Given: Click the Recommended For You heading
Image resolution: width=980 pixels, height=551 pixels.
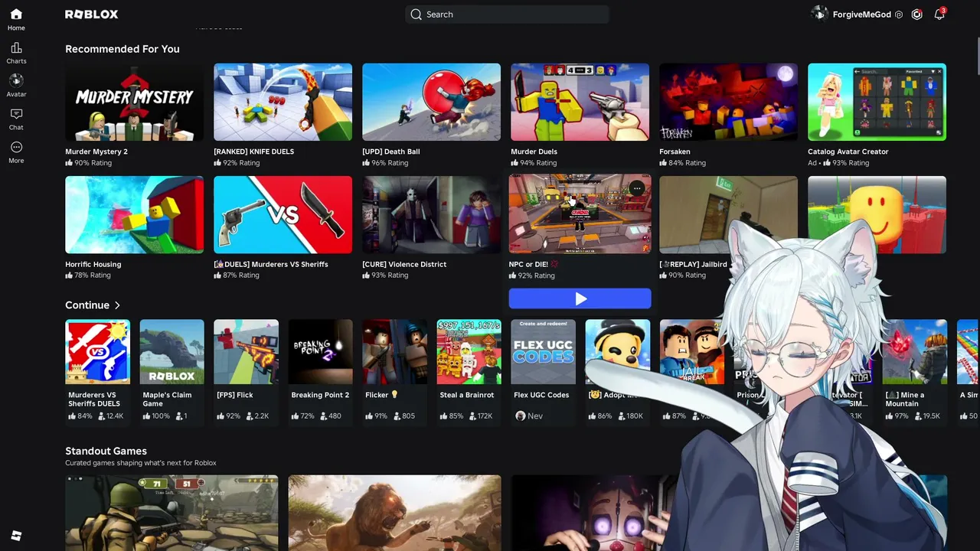Looking at the screenshot, I should click(122, 49).
